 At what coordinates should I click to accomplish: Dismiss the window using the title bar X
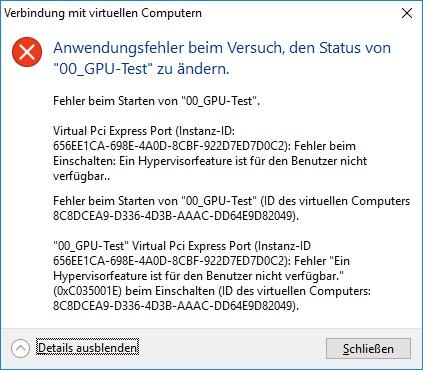click(407, 13)
